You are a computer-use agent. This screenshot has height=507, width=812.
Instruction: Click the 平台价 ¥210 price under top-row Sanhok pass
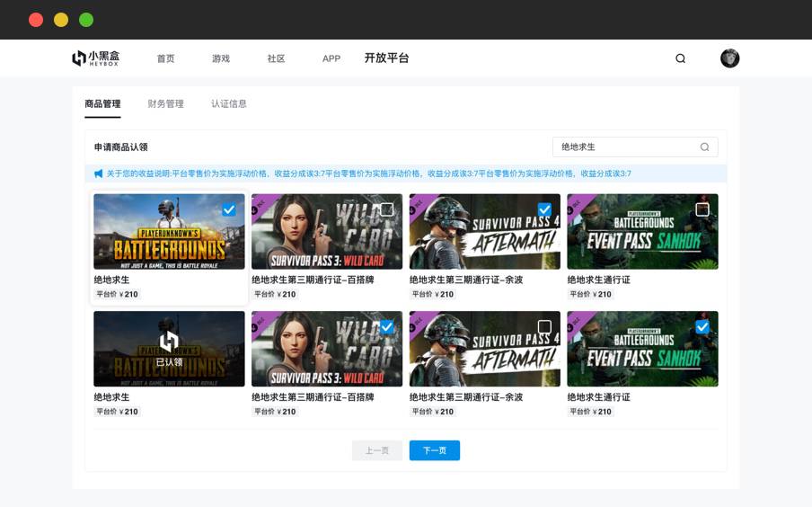coord(590,294)
